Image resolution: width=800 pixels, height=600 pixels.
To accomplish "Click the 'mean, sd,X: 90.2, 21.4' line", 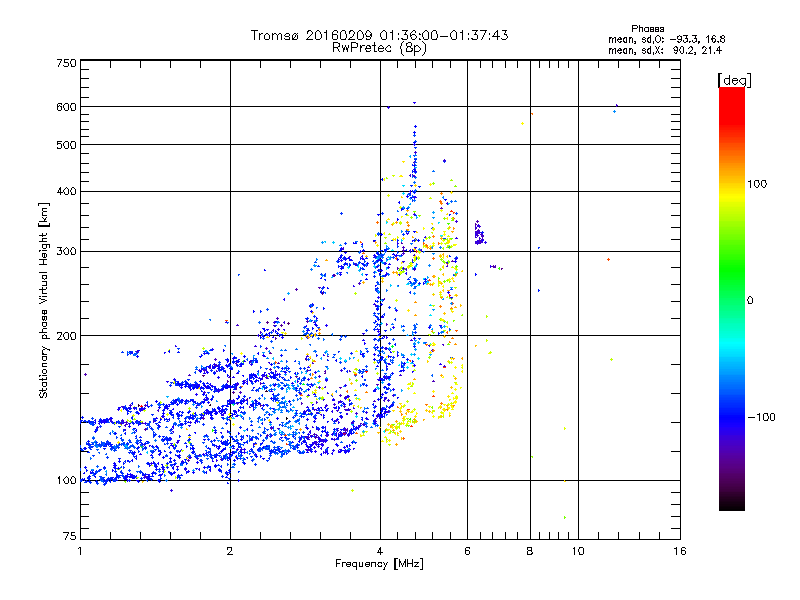I will tap(665, 50).
